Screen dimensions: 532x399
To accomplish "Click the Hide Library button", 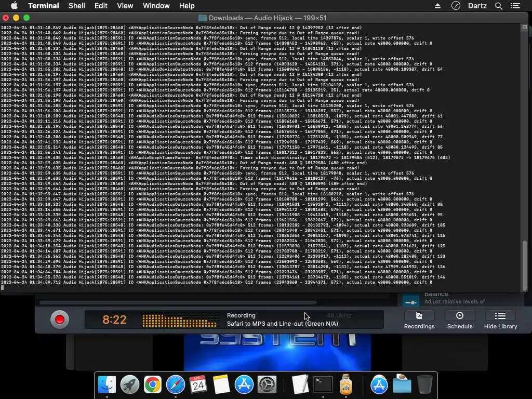I will coord(500,320).
